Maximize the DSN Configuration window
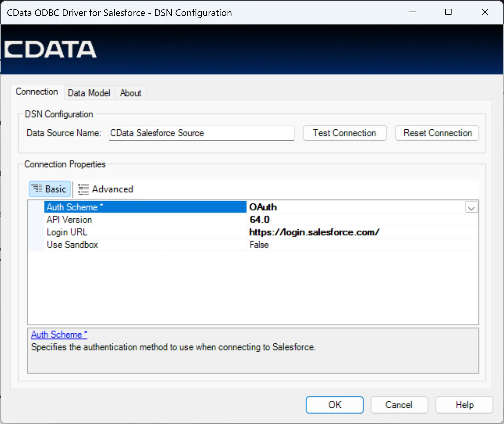The height and width of the screenshot is (424, 504). pos(448,12)
